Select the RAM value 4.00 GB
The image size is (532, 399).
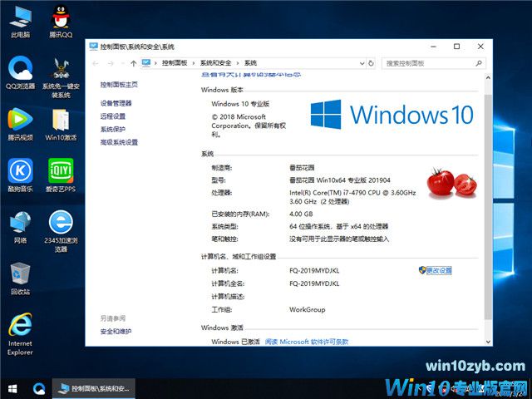pos(301,214)
